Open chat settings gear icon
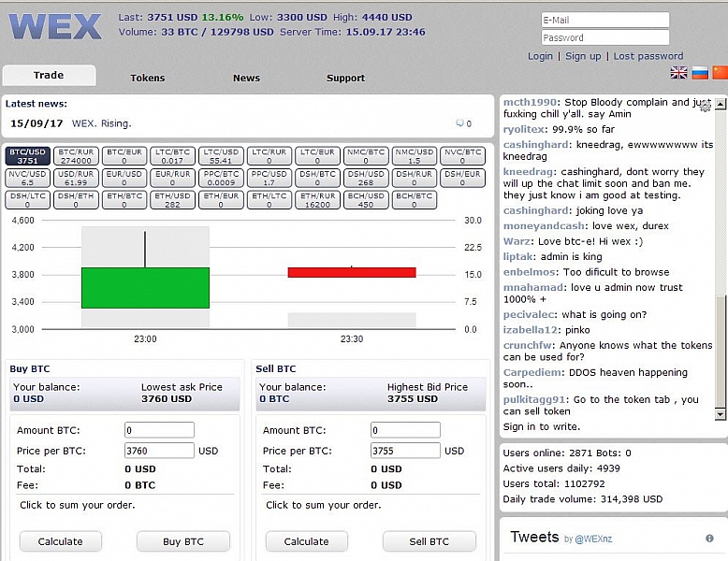The width and height of the screenshot is (728, 561). [x=706, y=107]
